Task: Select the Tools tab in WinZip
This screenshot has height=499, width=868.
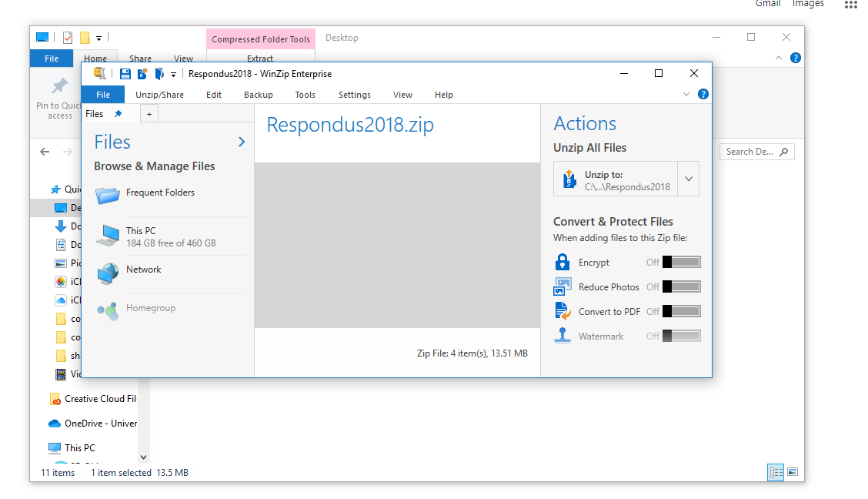Action: (x=305, y=95)
